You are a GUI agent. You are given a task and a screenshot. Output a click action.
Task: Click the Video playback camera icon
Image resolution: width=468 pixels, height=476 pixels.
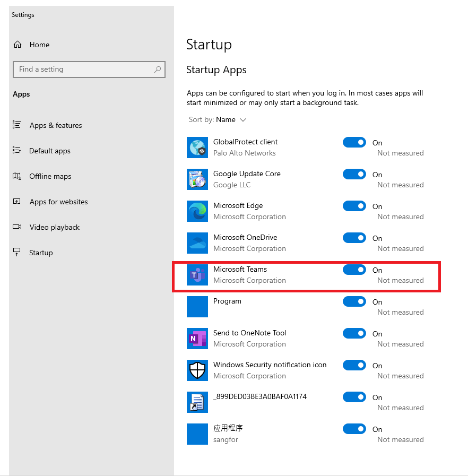17,227
